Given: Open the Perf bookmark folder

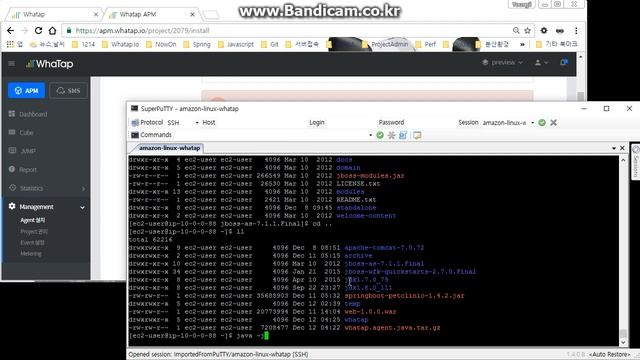Looking at the screenshot, I should (x=426, y=44).
